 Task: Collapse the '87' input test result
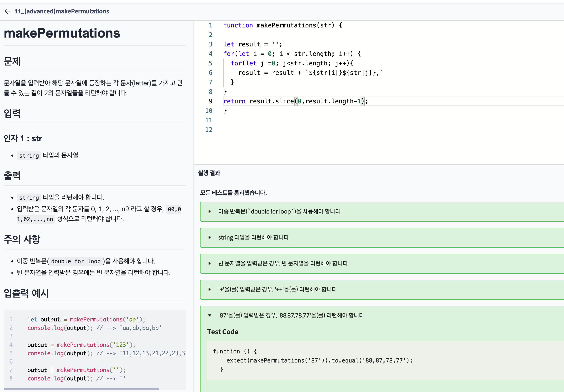209,315
